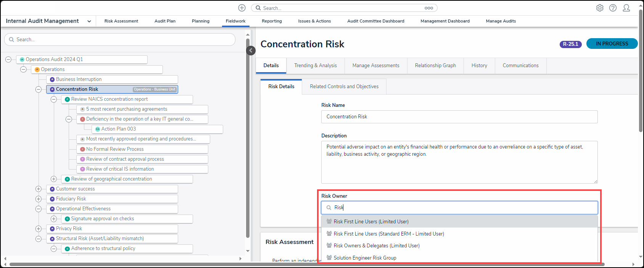
Task: Collapse the tree panel with the arrow icon
Action: click(251, 50)
